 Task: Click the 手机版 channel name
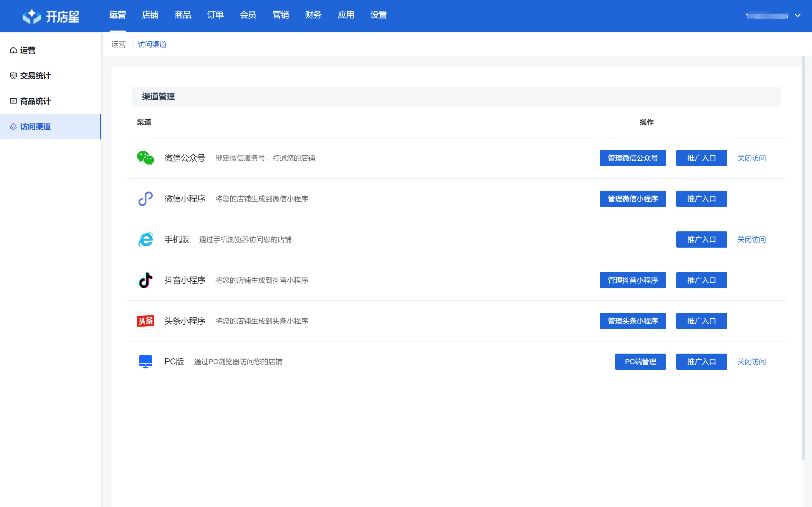(x=177, y=239)
